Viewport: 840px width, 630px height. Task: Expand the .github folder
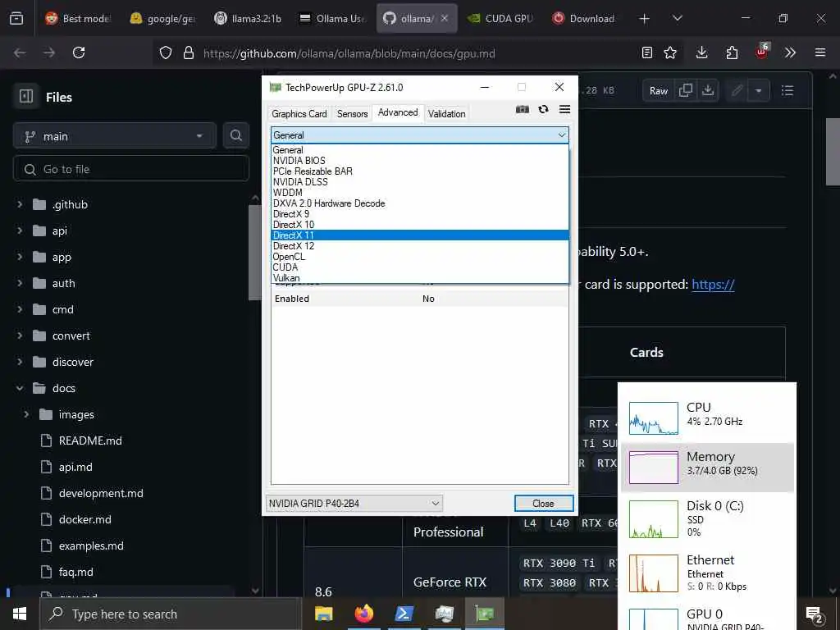pos(20,204)
